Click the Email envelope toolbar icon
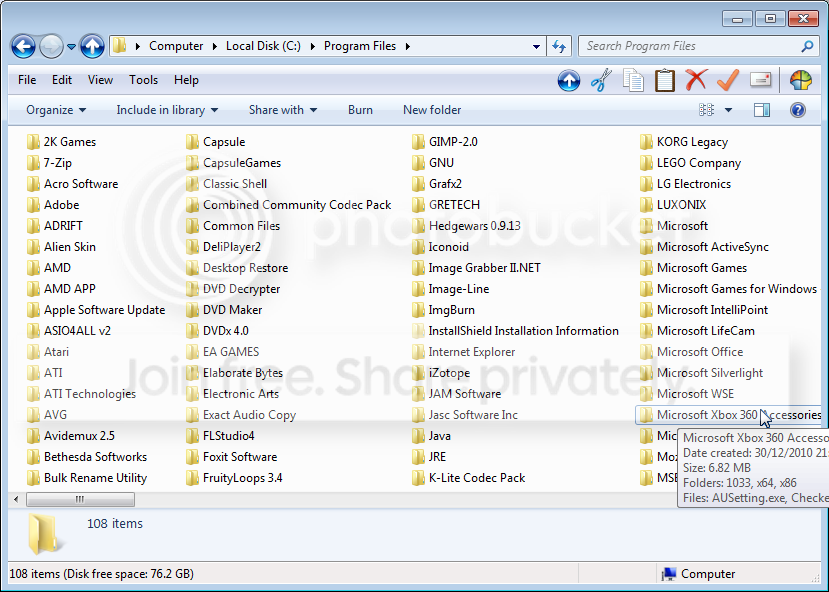Image resolution: width=829 pixels, height=592 pixels. click(x=760, y=80)
